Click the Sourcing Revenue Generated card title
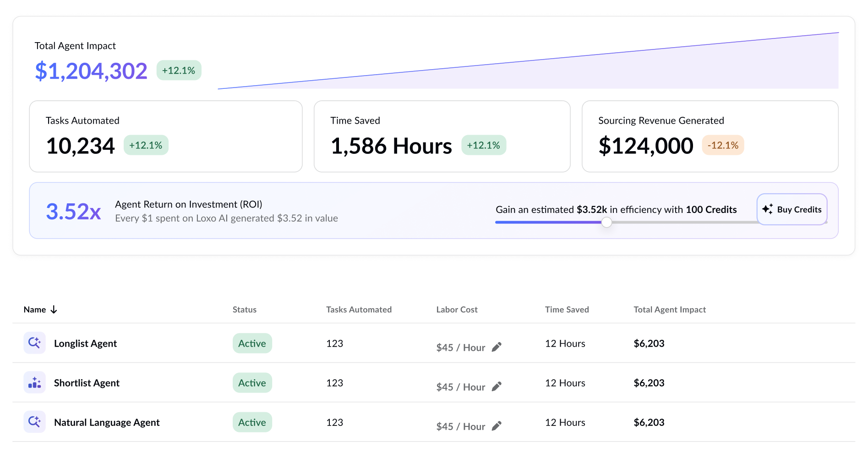The width and height of the screenshot is (868, 458). (661, 120)
